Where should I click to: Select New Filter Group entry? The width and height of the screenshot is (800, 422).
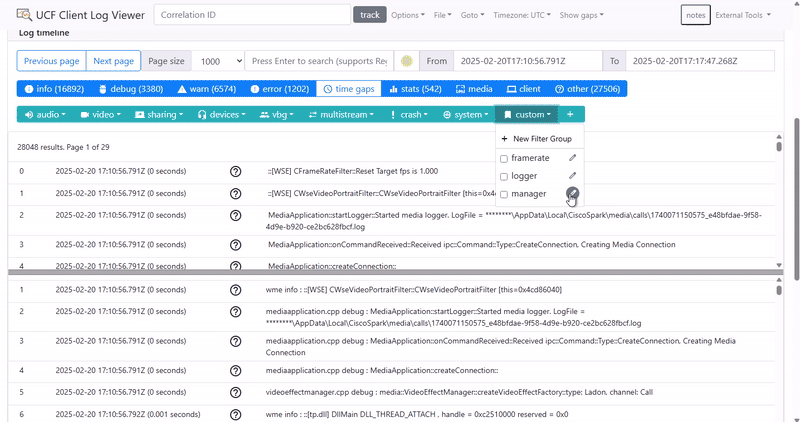coord(540,139)
